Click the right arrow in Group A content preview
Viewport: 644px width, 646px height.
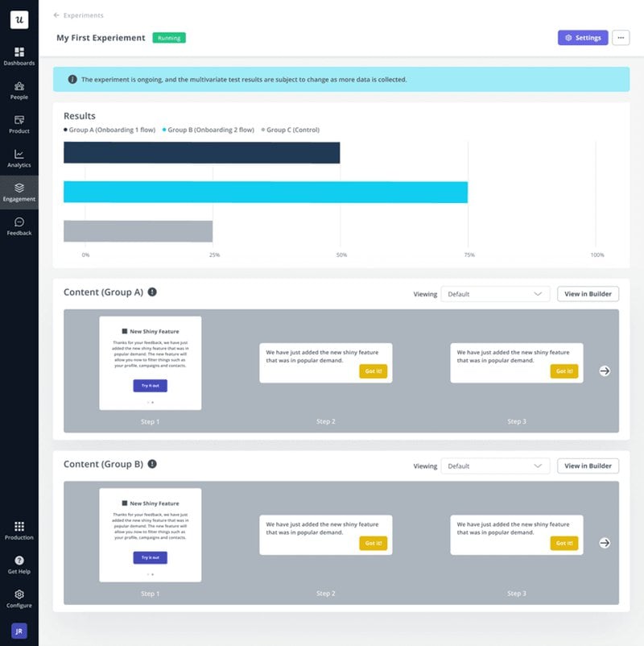point(604,369)
